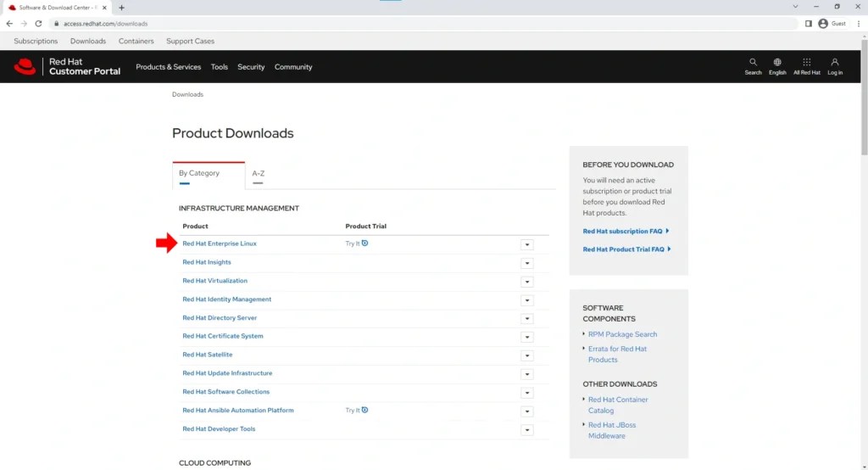Expand Red Hat Satellite row dropdown
The height and width of the screenshot is (470, 868).
pyautogui.click(x=527, y=355)
